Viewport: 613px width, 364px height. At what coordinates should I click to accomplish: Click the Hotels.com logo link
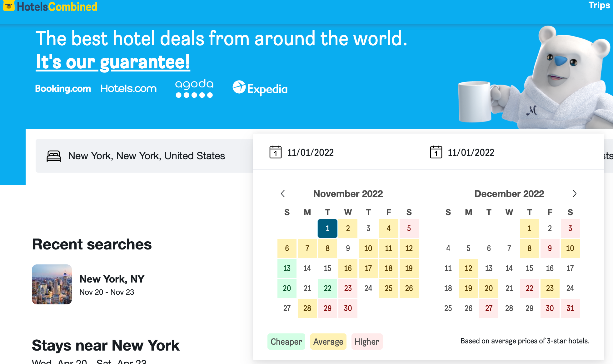click(128, 89)
